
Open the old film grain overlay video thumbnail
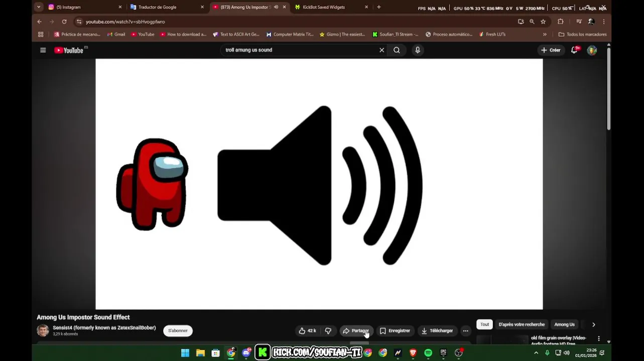point(502,340)
